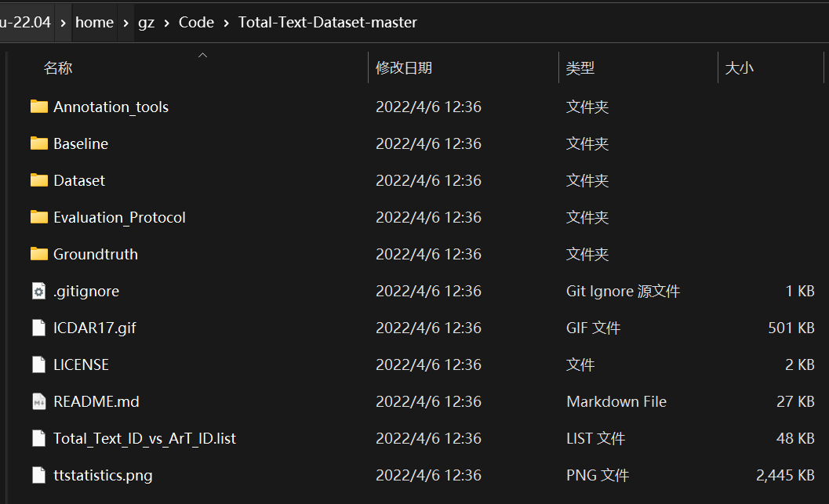Select the Annotation_tools folder icon
This screenshot has width=829, height=504.
tap(39, 107)
